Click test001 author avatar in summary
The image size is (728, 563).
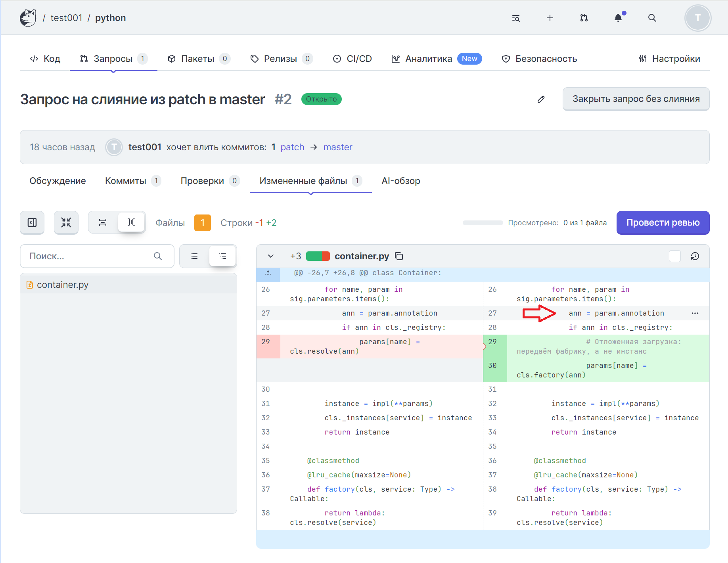[x=114, y=147]
